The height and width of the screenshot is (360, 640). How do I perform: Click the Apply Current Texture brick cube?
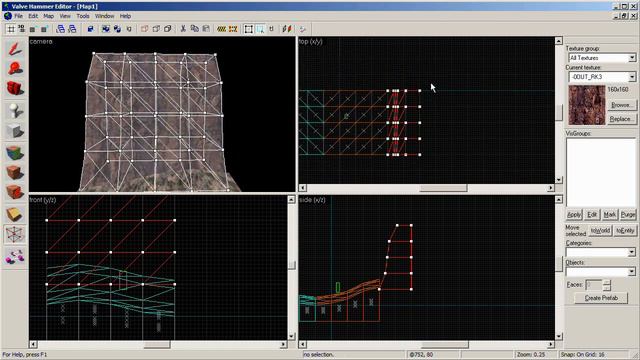[x=15, y=172]
